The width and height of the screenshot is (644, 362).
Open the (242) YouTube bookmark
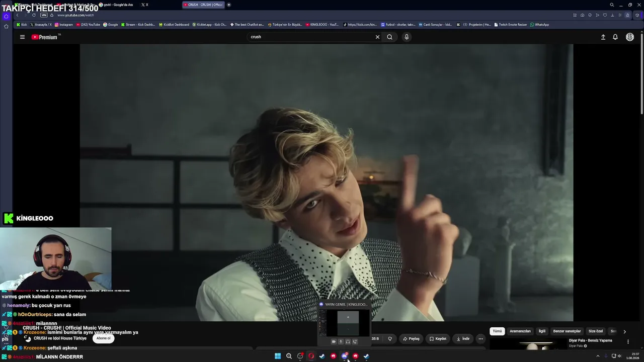tap(88, 25)
